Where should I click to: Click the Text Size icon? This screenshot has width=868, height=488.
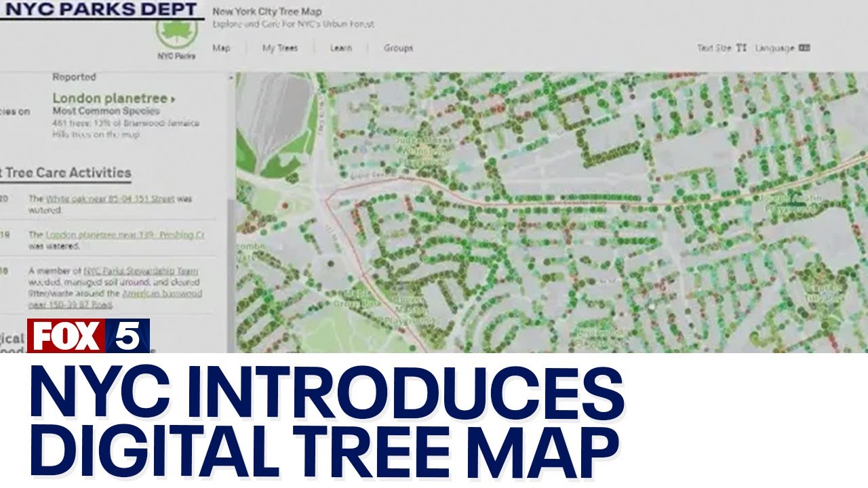coord(741,48)
